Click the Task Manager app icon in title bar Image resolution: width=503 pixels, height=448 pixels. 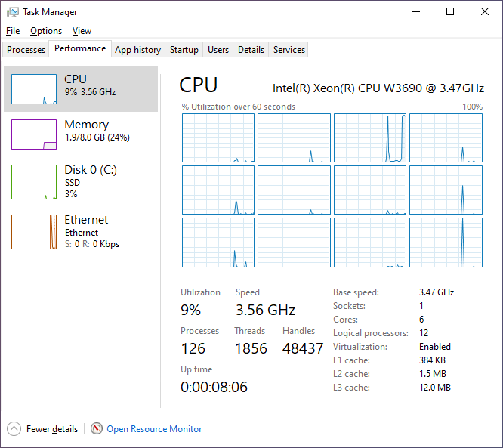pyautogui.click(x=13, y=12)
